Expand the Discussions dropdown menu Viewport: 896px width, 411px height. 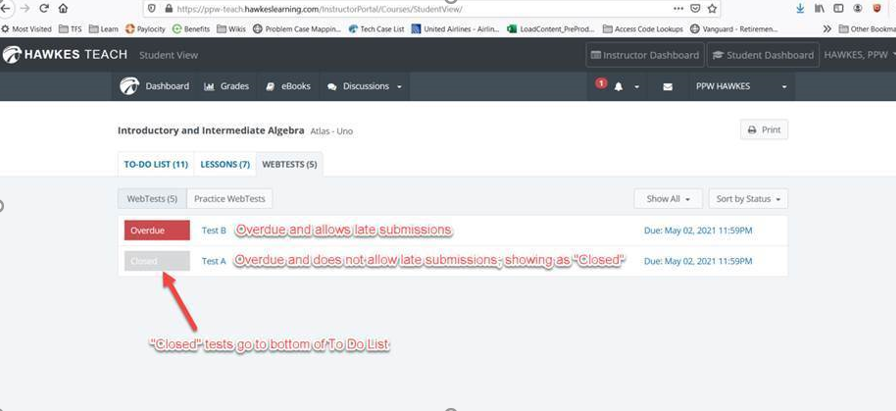[x=365, y=86]
